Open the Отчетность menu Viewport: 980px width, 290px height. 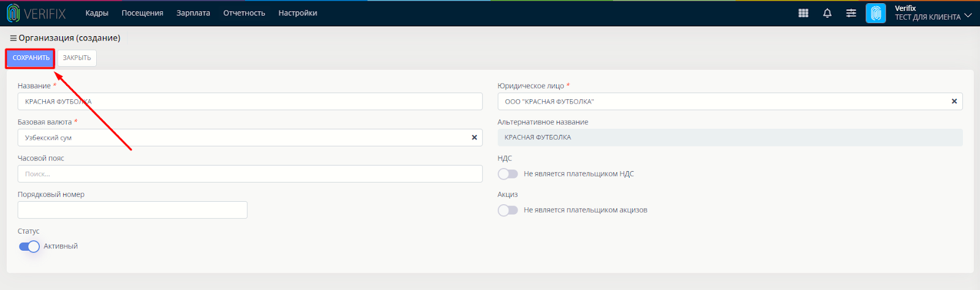(x=244, y=13)
